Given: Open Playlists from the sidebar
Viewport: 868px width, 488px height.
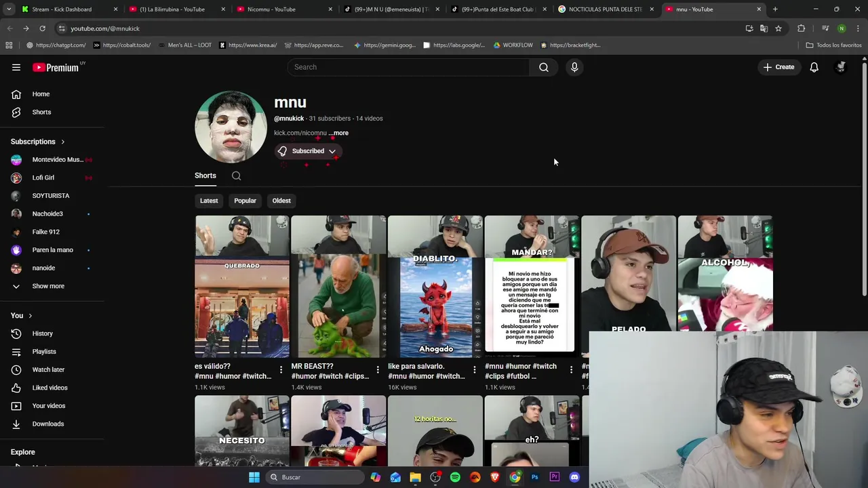Looking at the screenshot, I should (x=43, y=352).
